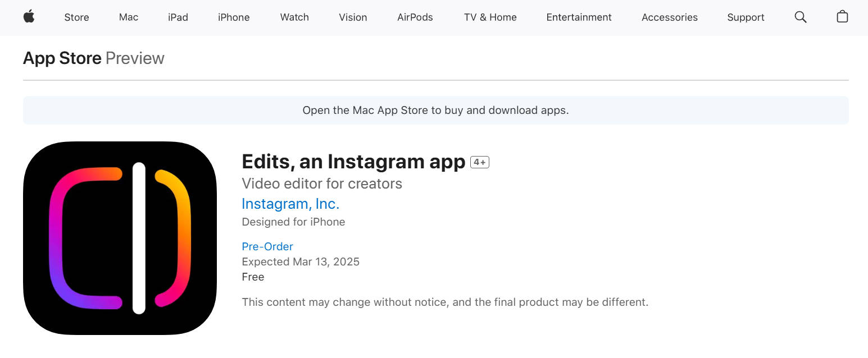This screenshot has width=868, height=358.
Task: Click the Edits app icon artwork
Action: point(120,237)
